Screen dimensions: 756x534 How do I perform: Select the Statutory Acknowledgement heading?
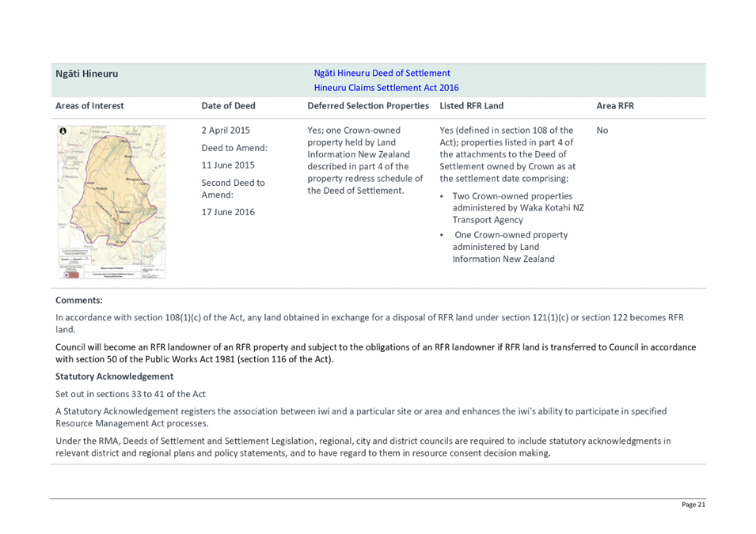coord(114,377)
